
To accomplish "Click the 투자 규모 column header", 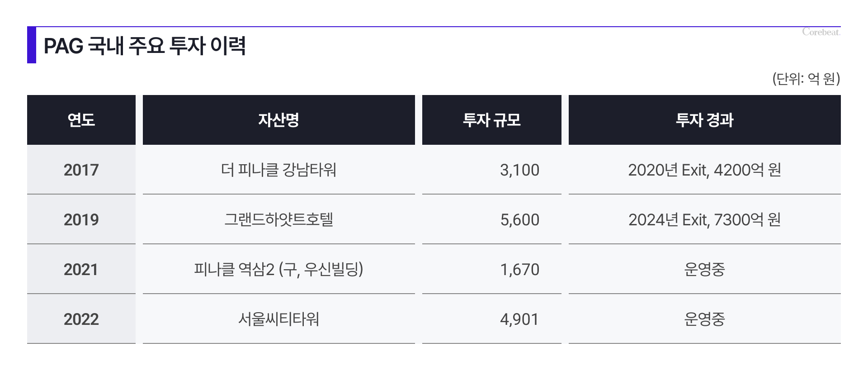I will click(492, 120).
